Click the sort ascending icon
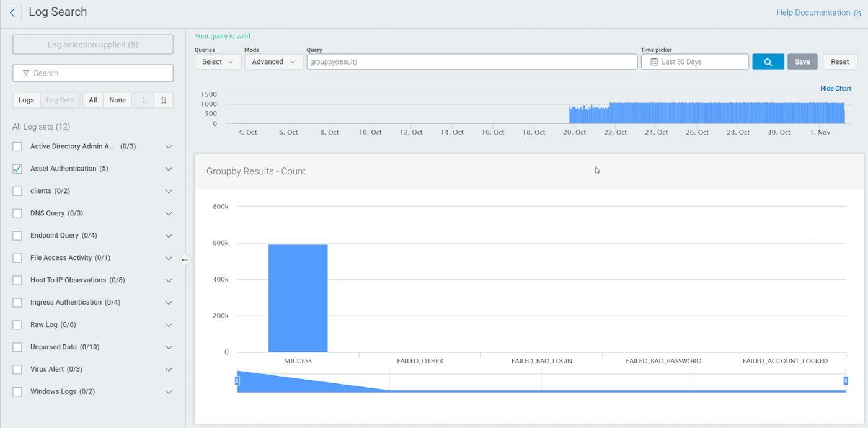Image resolution: width=868 pixels, height=428 pixels. [144, 100]
